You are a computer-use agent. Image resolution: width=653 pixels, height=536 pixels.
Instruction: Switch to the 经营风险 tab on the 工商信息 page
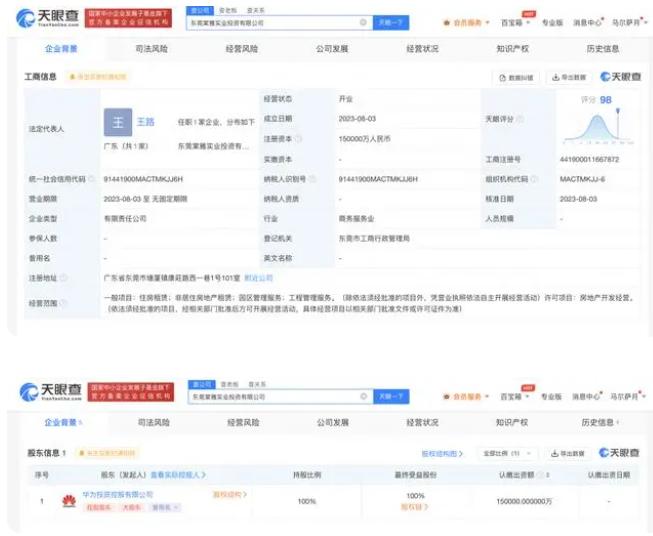pos(242,49)
